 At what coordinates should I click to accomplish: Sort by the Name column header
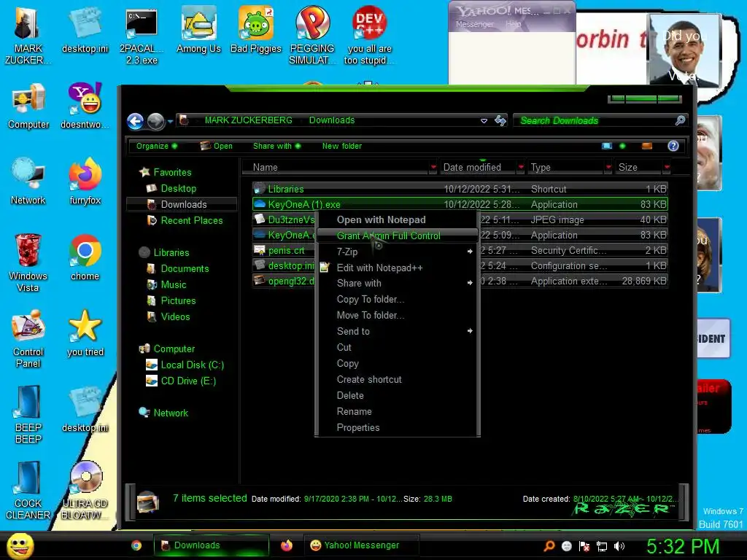coord(336,168)
